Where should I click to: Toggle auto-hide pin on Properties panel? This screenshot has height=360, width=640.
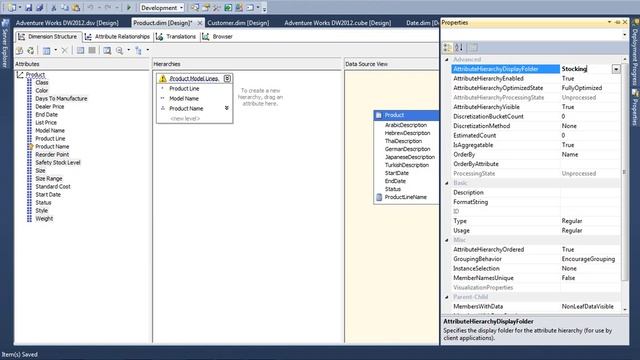(x=617, y=22)
